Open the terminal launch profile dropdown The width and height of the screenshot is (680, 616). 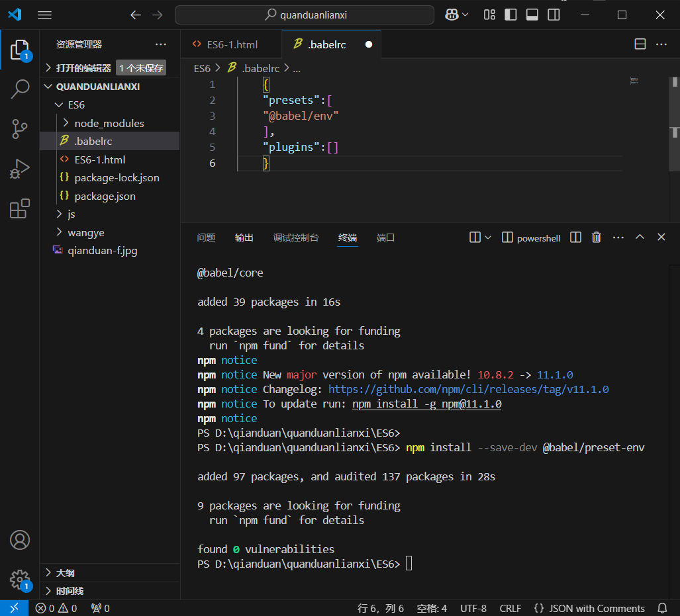pyautogui.click(x=488, y=238)
